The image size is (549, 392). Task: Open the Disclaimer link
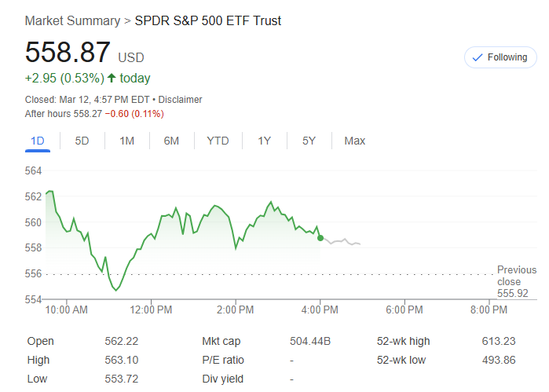pyautogui.click(x=180, y=100)
